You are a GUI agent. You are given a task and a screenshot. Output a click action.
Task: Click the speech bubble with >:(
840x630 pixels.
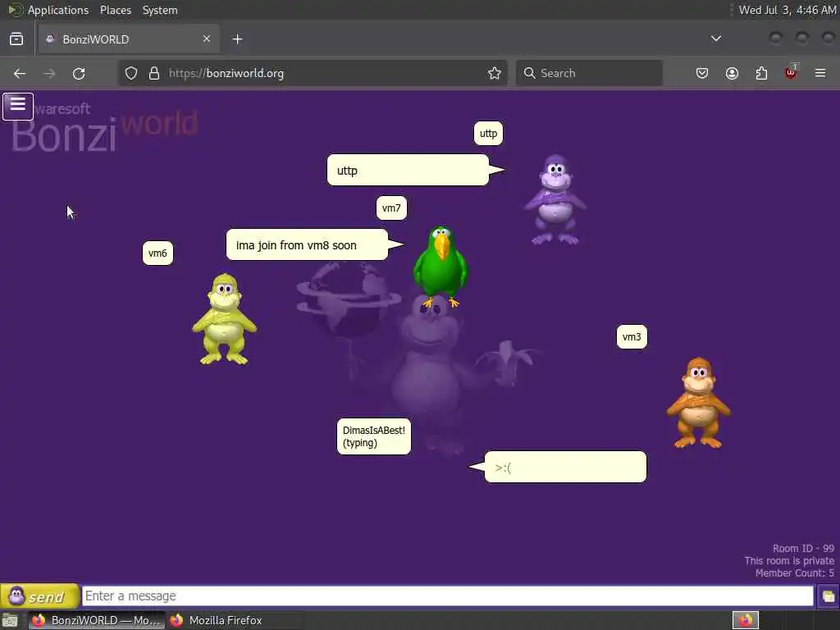tap(565, 467)
